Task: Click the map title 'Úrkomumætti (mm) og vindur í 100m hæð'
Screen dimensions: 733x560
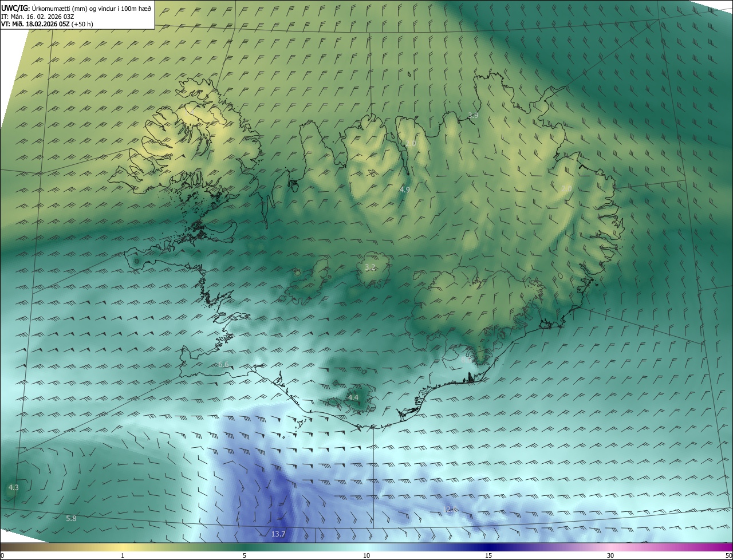Action: (92, 8)
